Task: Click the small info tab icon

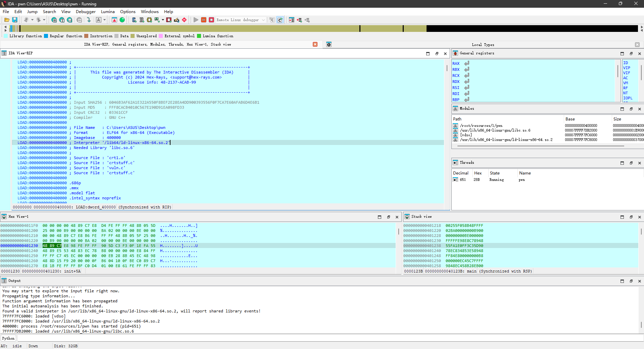Action: click(329, 45)
